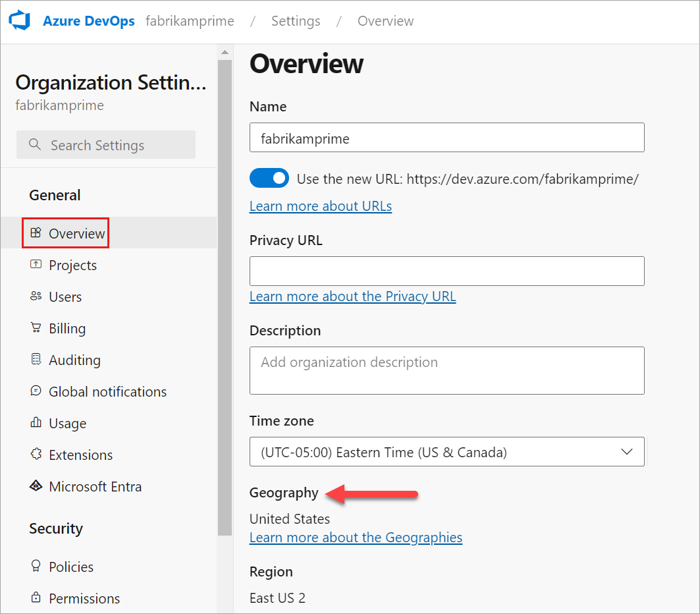Viewport: 700px width, 614px height.
Task: Click the Usage chart icon
Action: pyautogui.click(x=36, y=423)
